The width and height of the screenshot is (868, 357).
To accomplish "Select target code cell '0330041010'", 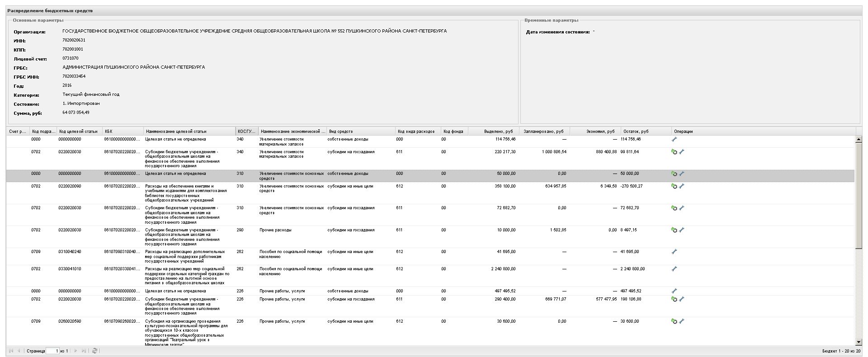I will [x=70, y=269].
